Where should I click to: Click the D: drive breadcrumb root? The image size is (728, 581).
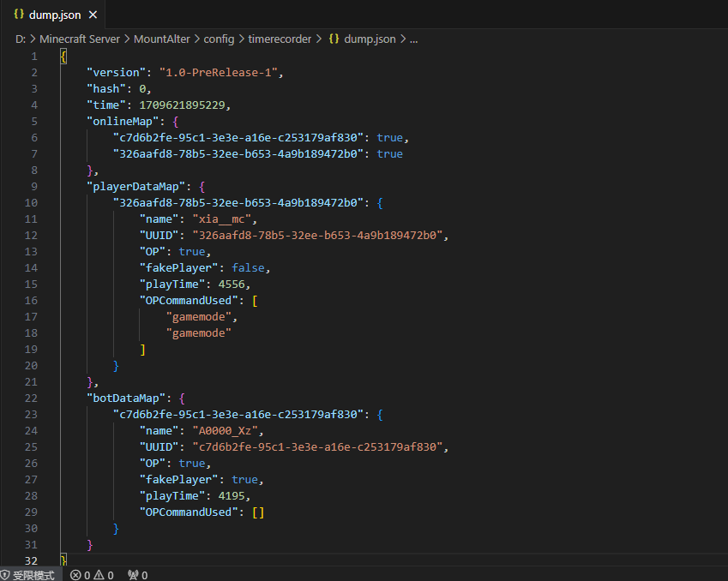tap(21, 39)
